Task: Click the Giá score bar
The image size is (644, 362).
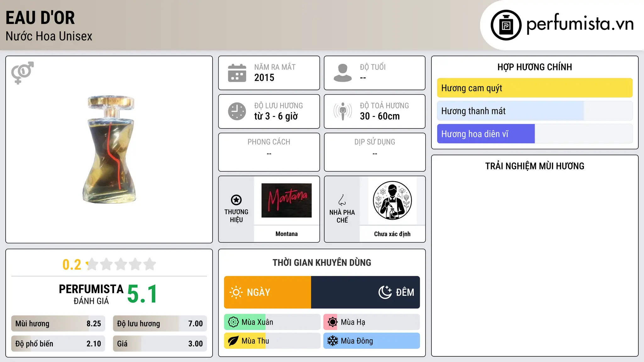Action: (160, 344)
